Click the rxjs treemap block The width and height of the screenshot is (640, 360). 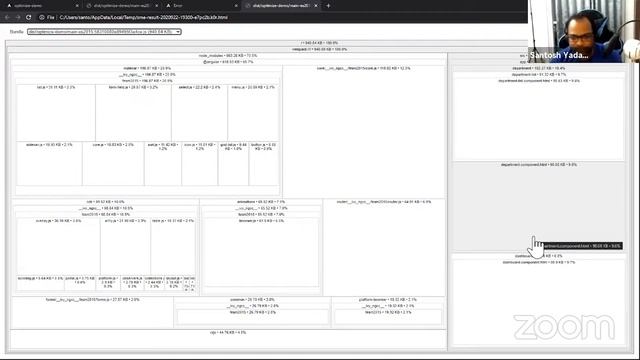228,339
